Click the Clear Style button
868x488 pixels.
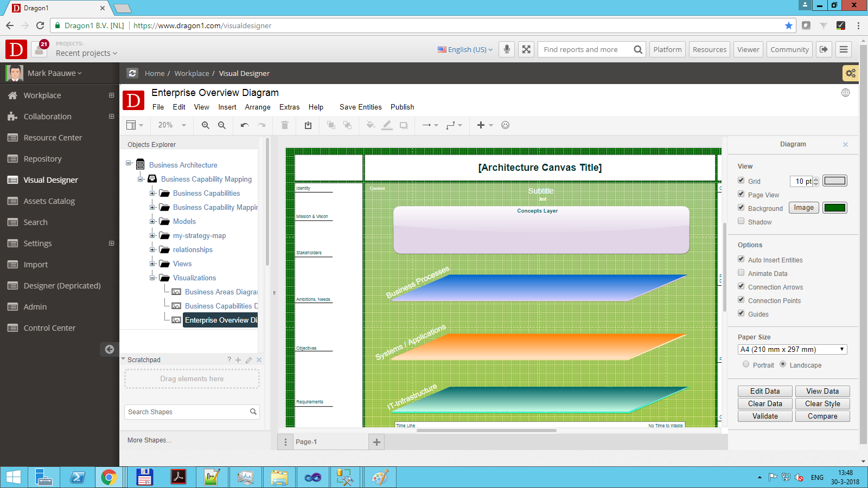(822, 404)
